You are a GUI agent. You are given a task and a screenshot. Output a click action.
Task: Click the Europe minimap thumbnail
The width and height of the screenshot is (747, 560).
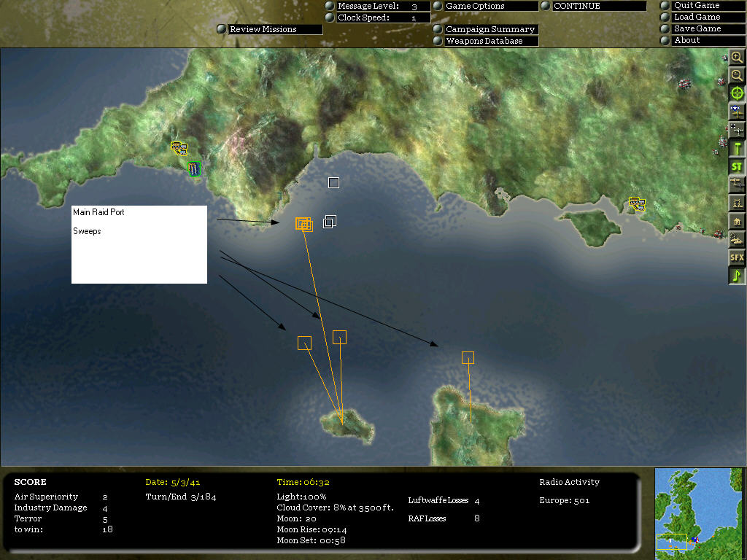(698, 513)
